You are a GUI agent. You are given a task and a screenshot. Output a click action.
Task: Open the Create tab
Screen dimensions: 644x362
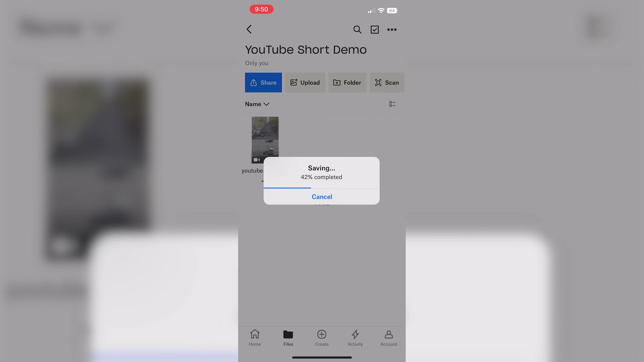[322, 338]
